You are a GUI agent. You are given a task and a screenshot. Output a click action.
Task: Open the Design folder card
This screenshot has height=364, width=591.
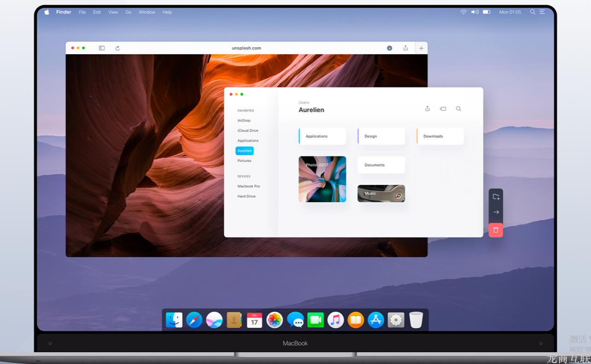(x=381, y=136)
